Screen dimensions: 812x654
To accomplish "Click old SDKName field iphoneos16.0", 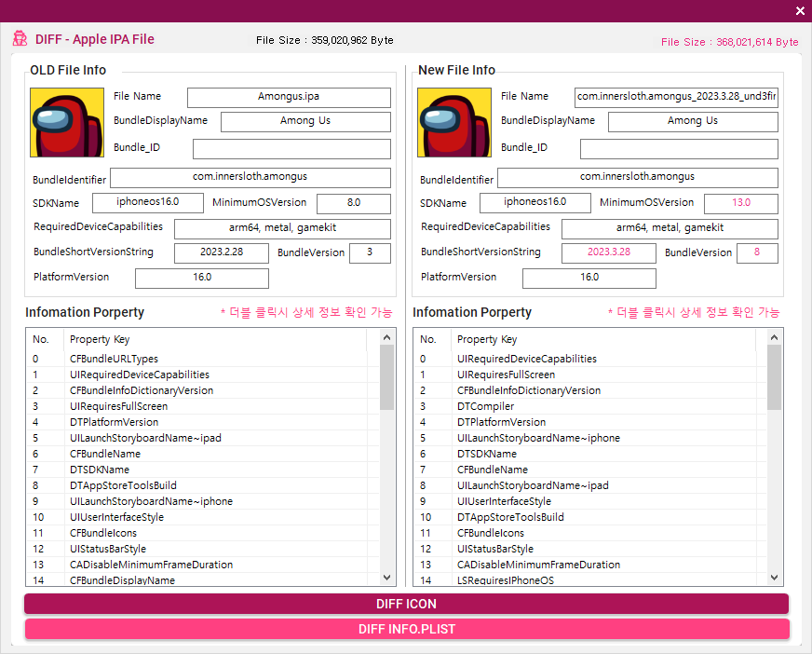I will (x=148, y=202).
